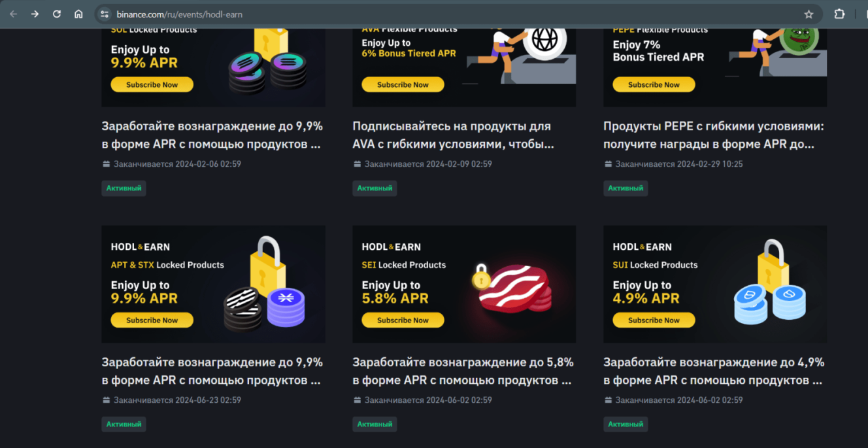Click the browser back arrow
This screenshot has height=448, width=868.
tap(14, 14)
